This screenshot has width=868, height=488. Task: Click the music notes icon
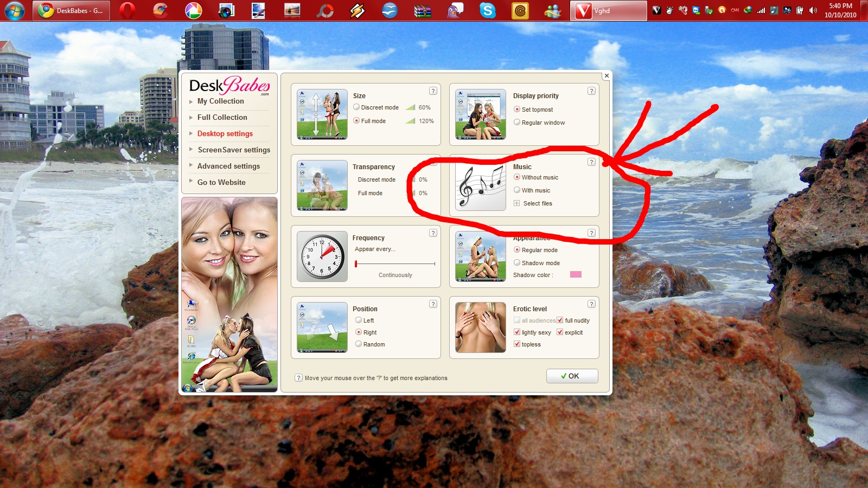[x=481, y=185]
